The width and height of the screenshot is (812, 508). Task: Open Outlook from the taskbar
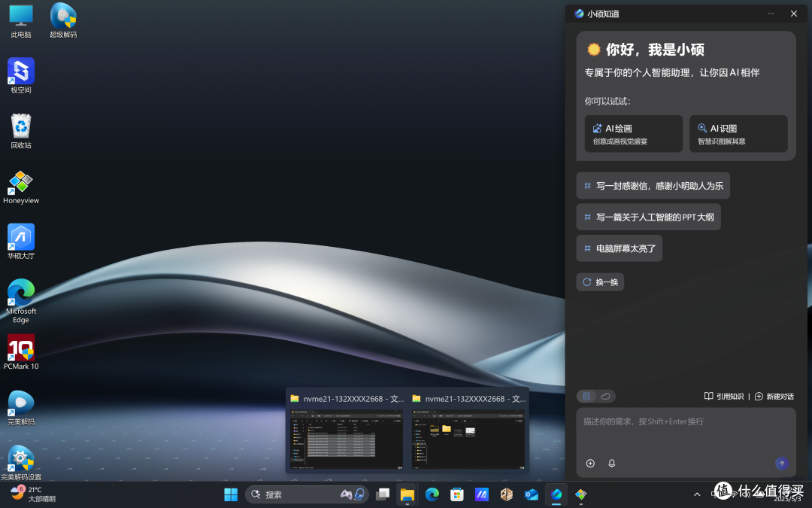[532, 494]
